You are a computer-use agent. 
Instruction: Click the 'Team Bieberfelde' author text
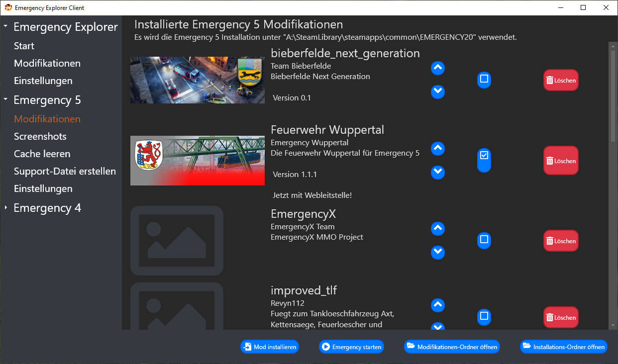301,66
